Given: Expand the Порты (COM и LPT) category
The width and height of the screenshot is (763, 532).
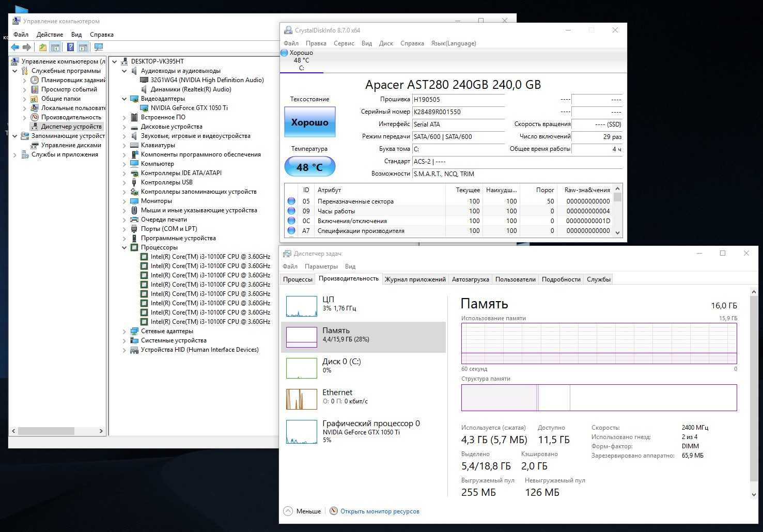Looking at the screenshot, I should click(124, 229).
